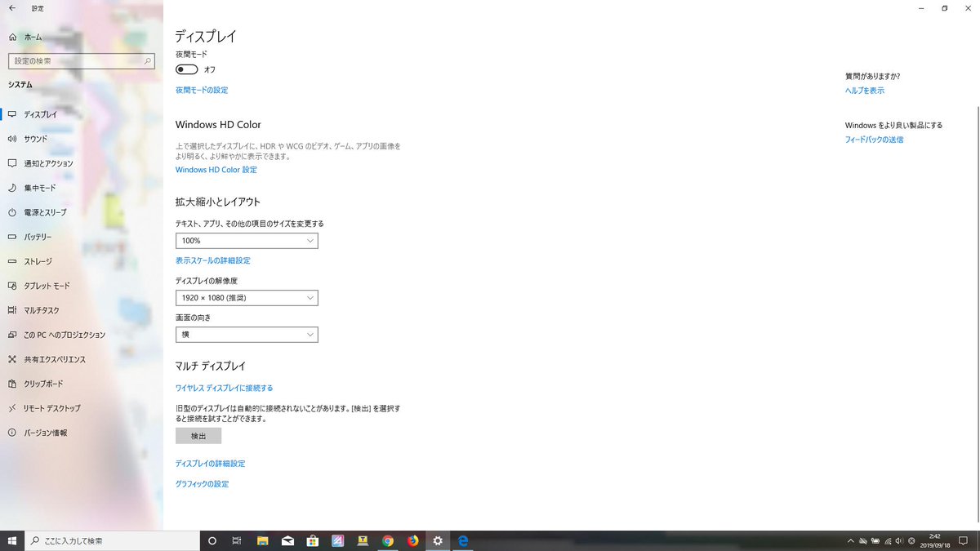
Task: Open the orientation (横) dropdown
Action: [x=247, y=335]
